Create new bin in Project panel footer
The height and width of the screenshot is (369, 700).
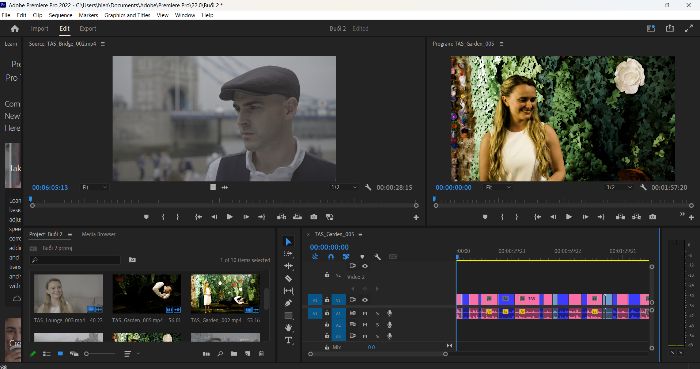click(x=234, y=354)
